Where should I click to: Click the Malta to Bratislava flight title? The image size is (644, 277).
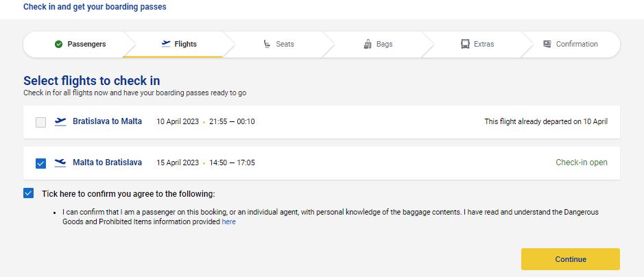(107, 162)
